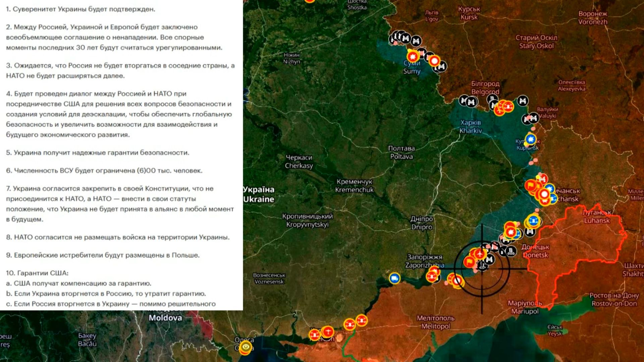The image size is (644, 362).
Task: Click the Nizhyn city label
Action: [x=291, y=58]
